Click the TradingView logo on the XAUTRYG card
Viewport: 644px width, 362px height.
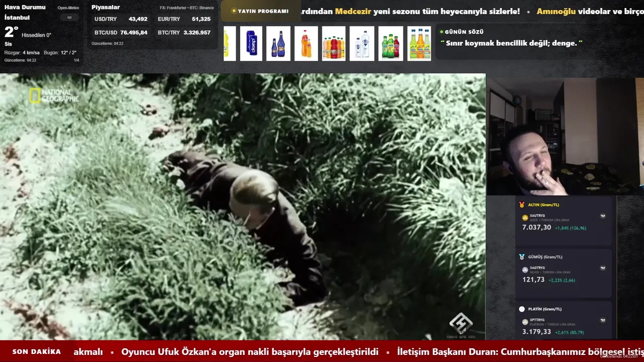(603, 216)
